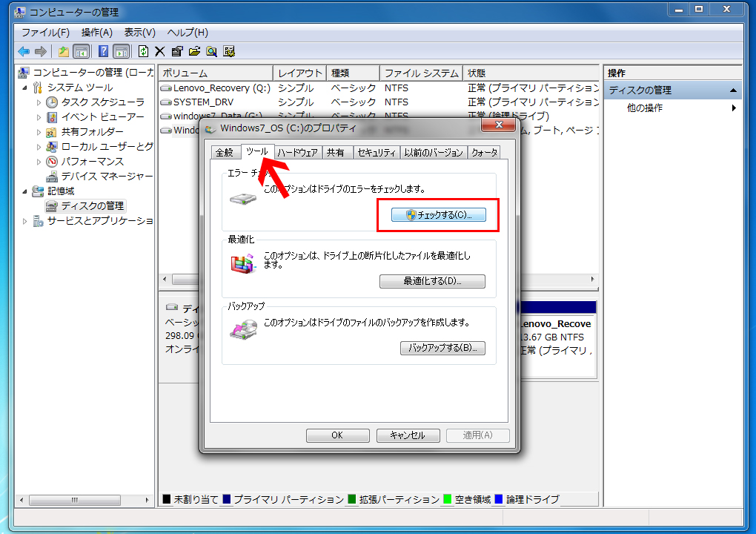Click the ファイル システム column header
Screen dimensions: 756x534
422,73
